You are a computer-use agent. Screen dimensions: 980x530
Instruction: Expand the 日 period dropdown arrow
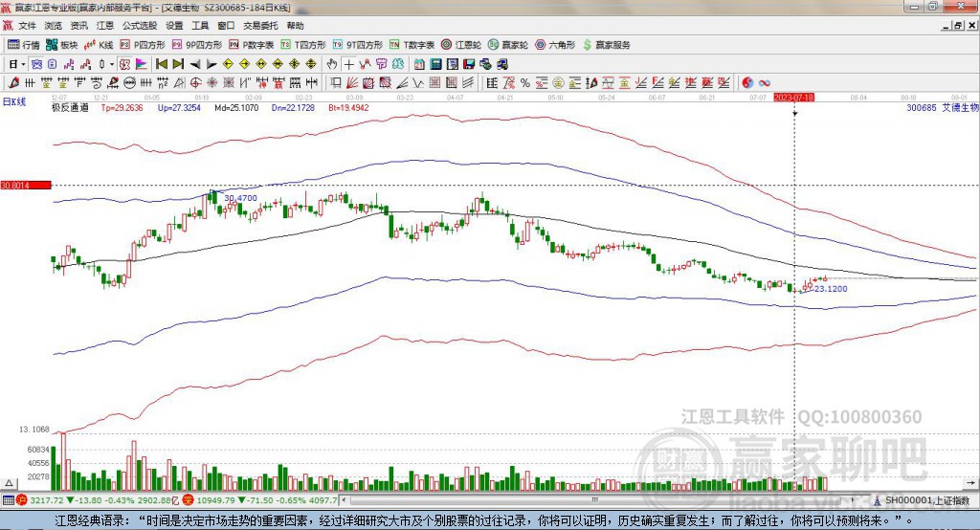click(23, 64)
